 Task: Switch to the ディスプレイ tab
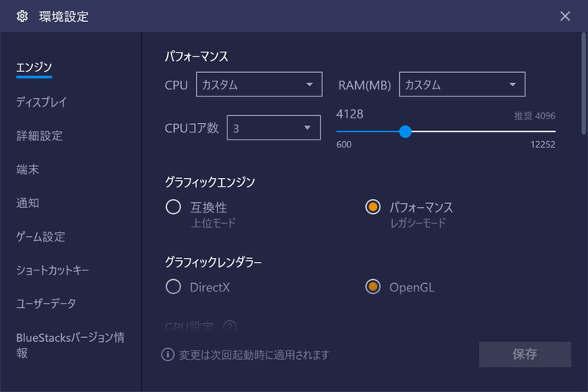[42, 102]
